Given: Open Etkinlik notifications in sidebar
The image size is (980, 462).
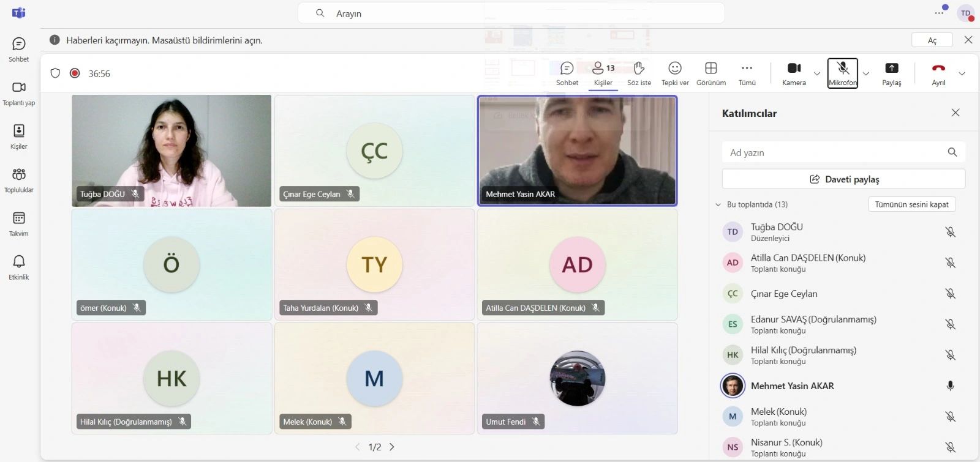Looking at the screenshot, I should [x=19, y=267].
